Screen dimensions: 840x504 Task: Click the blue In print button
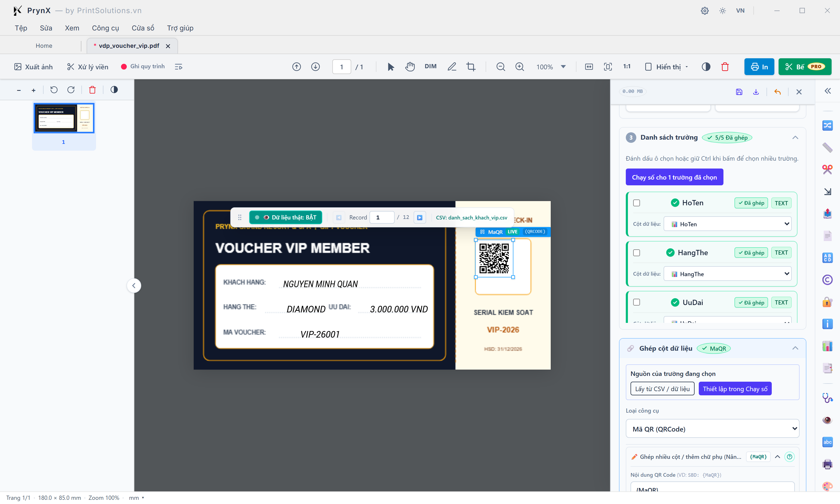(759, 67)
